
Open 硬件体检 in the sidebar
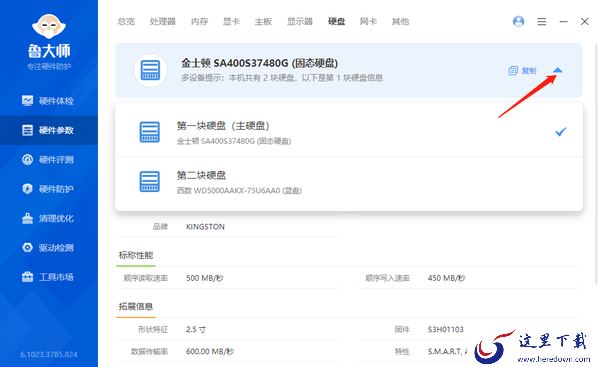click(48, 101)
